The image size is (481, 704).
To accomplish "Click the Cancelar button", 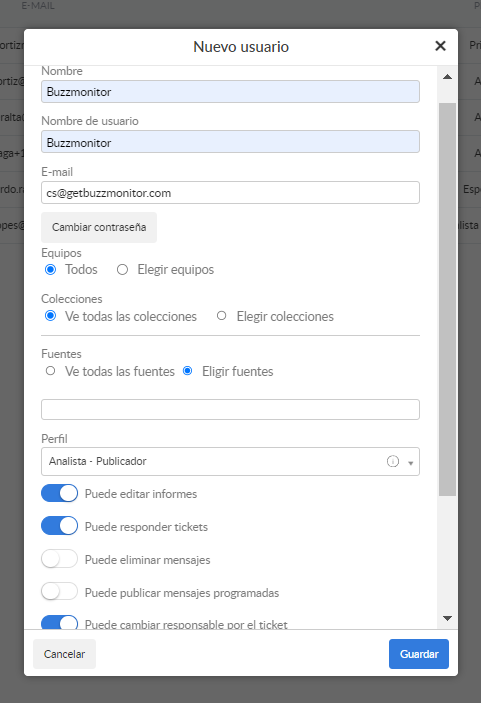I will click(x=64, y=654).
